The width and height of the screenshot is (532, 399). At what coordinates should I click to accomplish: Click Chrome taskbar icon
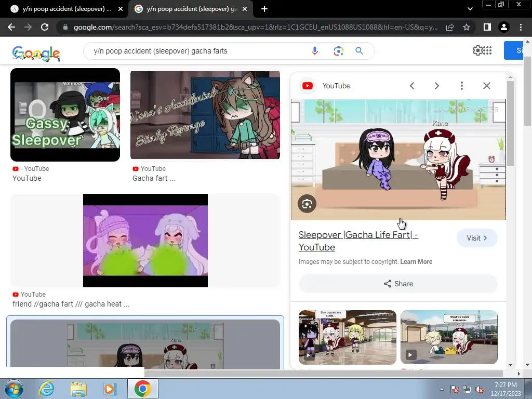142,389
